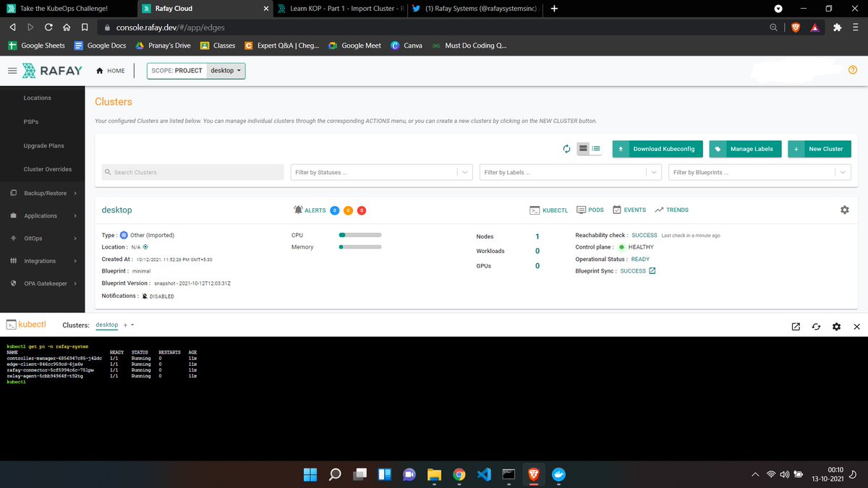Screen dimensions: 868x488
Task: Switch to card view of clusters
Action: [x=583, y=149]
